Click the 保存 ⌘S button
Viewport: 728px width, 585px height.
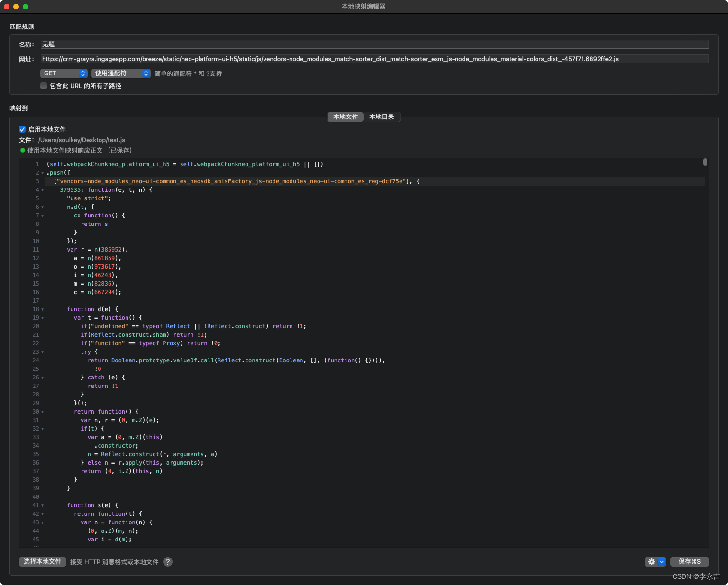click(x=689, y=562)
